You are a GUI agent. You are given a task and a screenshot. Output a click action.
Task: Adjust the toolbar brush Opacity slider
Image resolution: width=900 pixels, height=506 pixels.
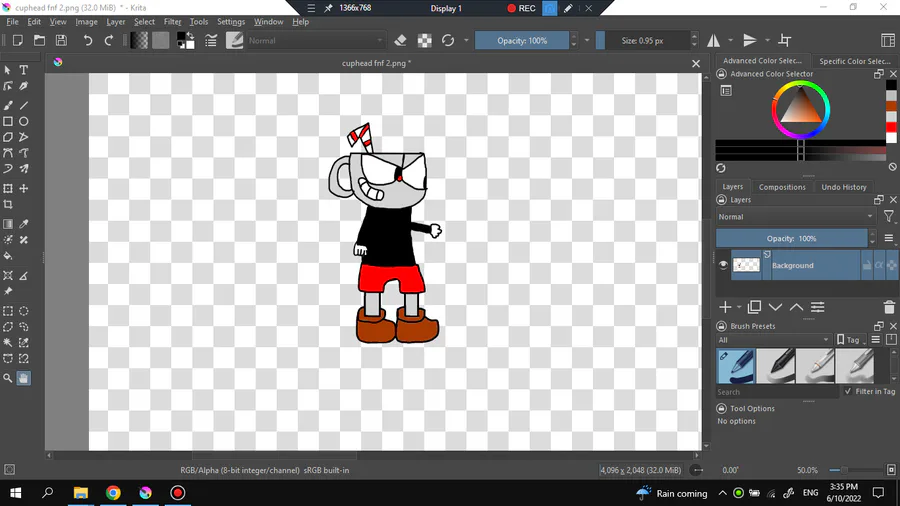[x=522, y=41]
